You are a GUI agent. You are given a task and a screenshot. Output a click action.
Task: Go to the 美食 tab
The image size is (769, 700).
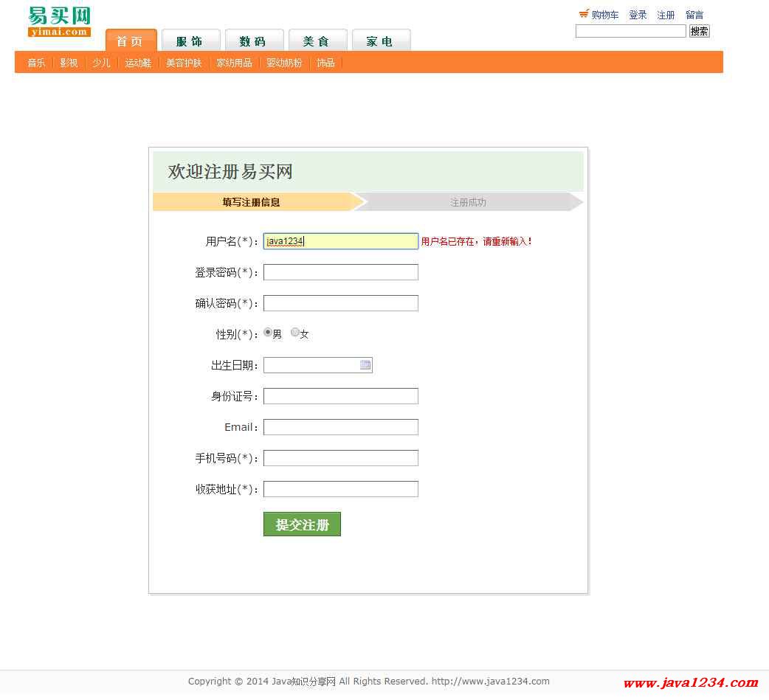point(317,41)
